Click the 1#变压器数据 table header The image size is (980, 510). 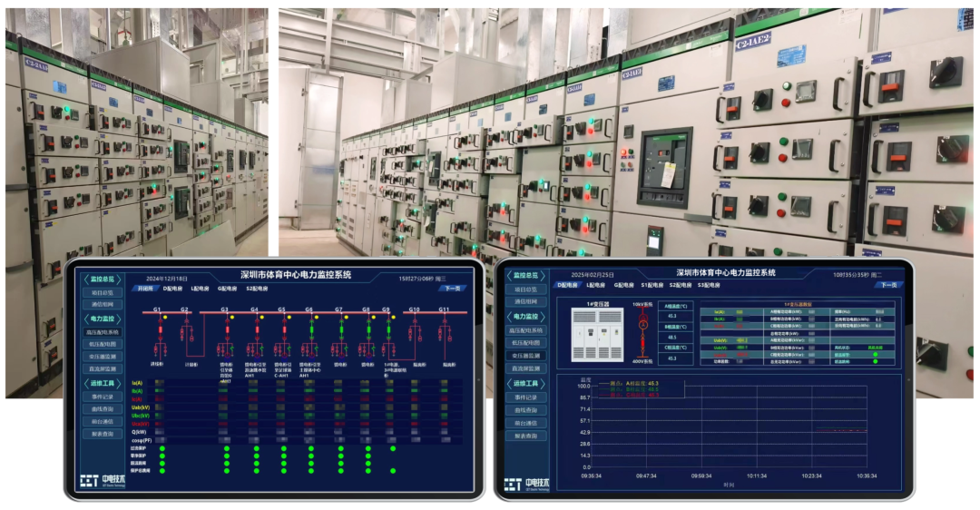pos(797,304)
